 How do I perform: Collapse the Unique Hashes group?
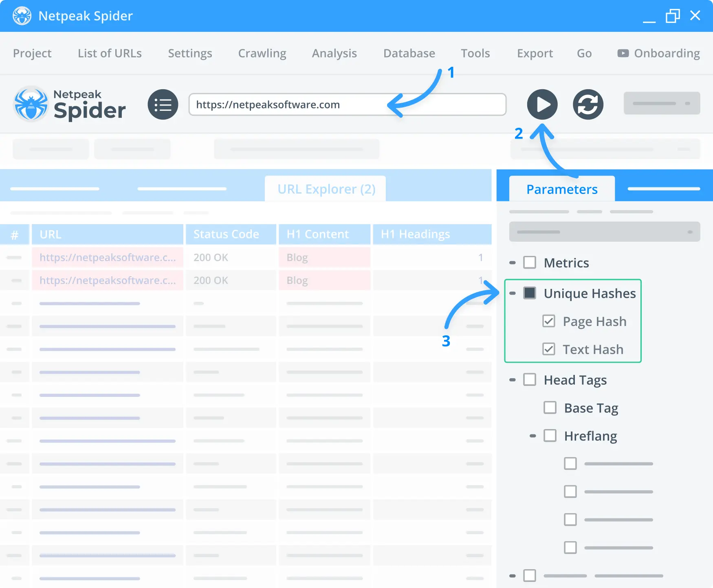click(x=513, y=293)
